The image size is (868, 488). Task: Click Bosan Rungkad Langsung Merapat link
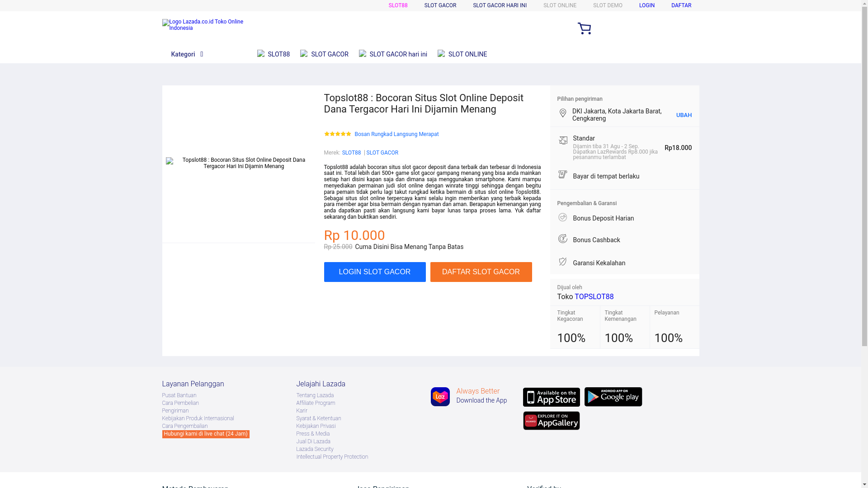[x=396, y=134]
